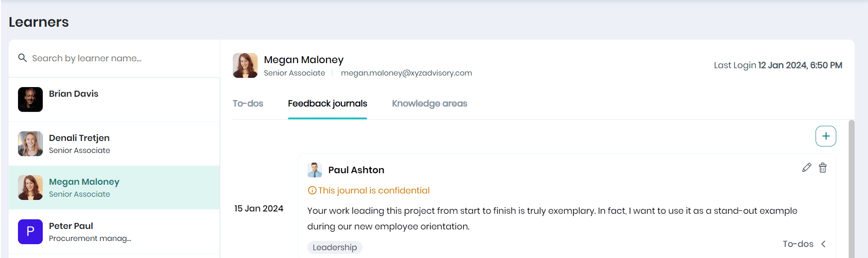Click the Leadership tag chip
Viewport: 868px width, 258px height.
335,247
